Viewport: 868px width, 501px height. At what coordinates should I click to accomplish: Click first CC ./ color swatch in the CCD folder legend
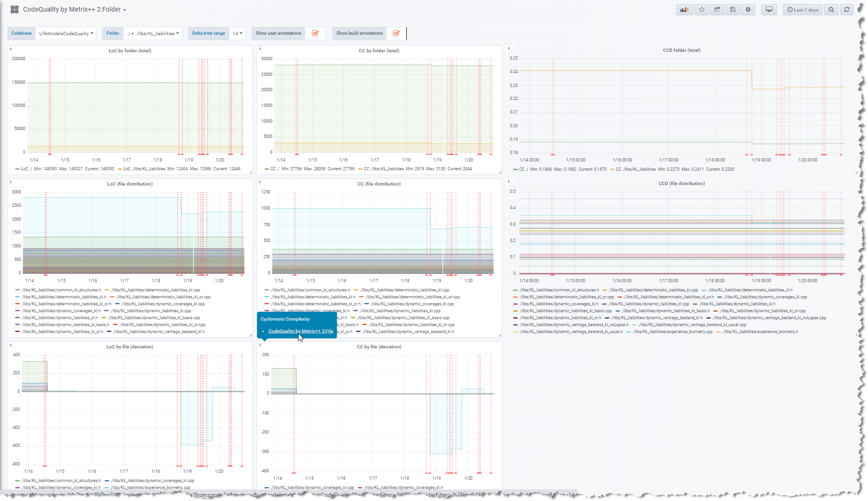[x=515, y=169]
